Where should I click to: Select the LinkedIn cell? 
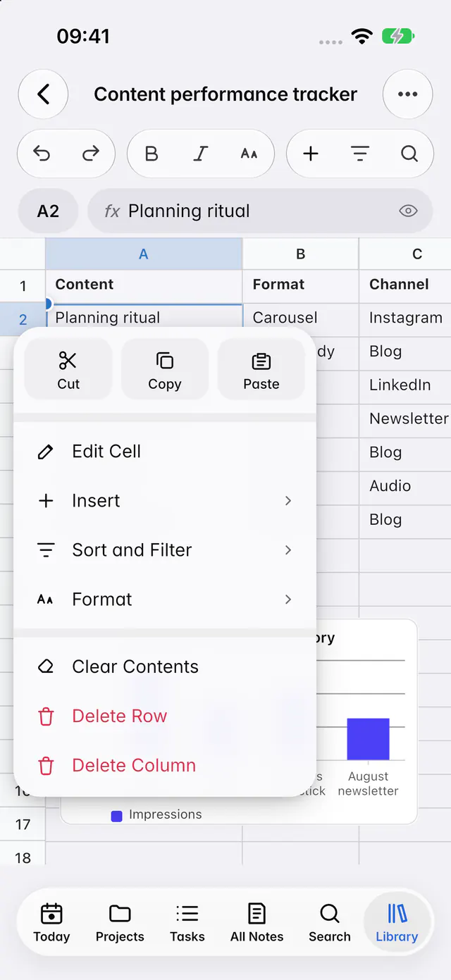click(405, 385)
